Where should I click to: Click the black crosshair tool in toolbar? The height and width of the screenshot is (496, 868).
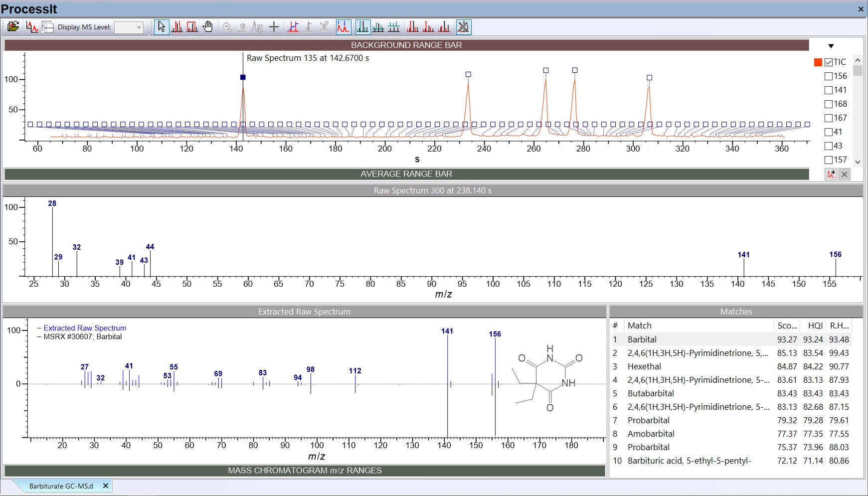[x=274, y=27]
